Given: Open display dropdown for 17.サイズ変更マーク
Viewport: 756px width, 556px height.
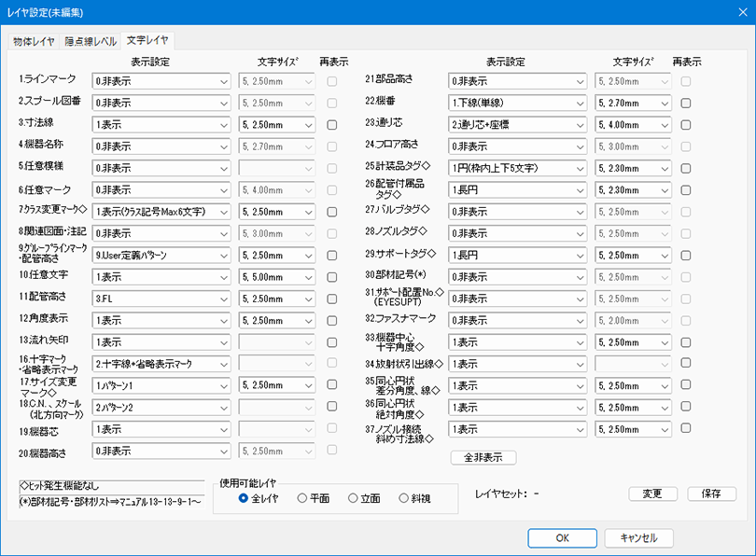Looking at the screenshot, I should (x=161, y=385).
